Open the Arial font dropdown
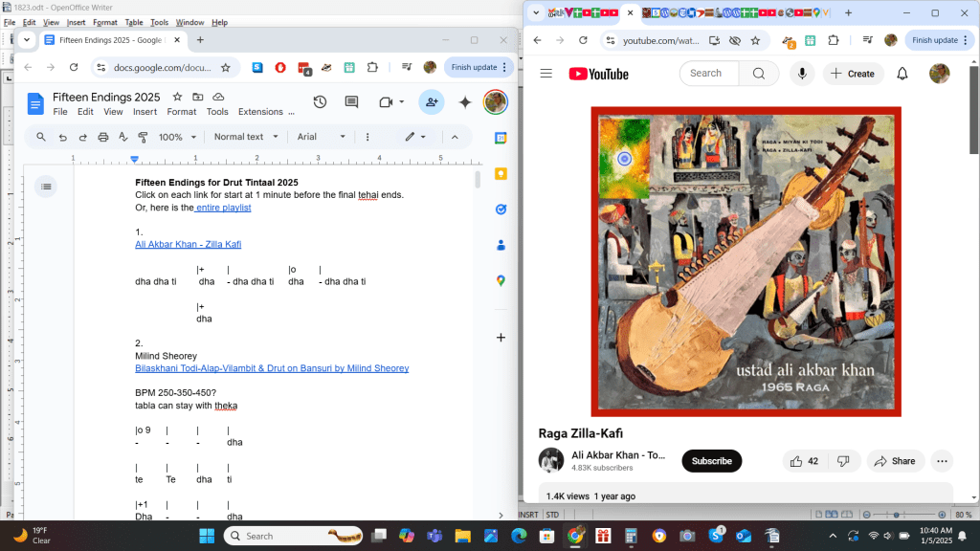This screenshot has width=980, height=551. (x=321, y=137)
